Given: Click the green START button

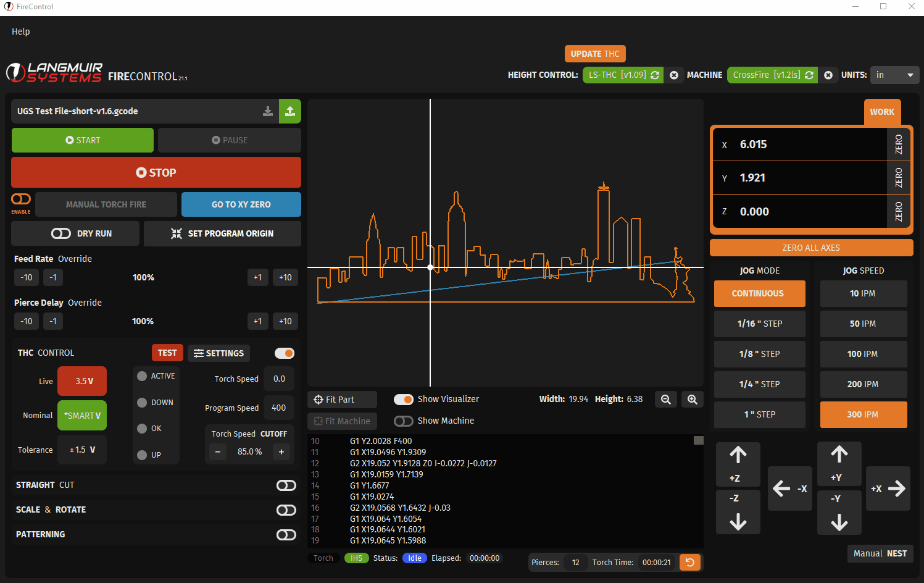Looking at the screenshot, I should point(83,140).
